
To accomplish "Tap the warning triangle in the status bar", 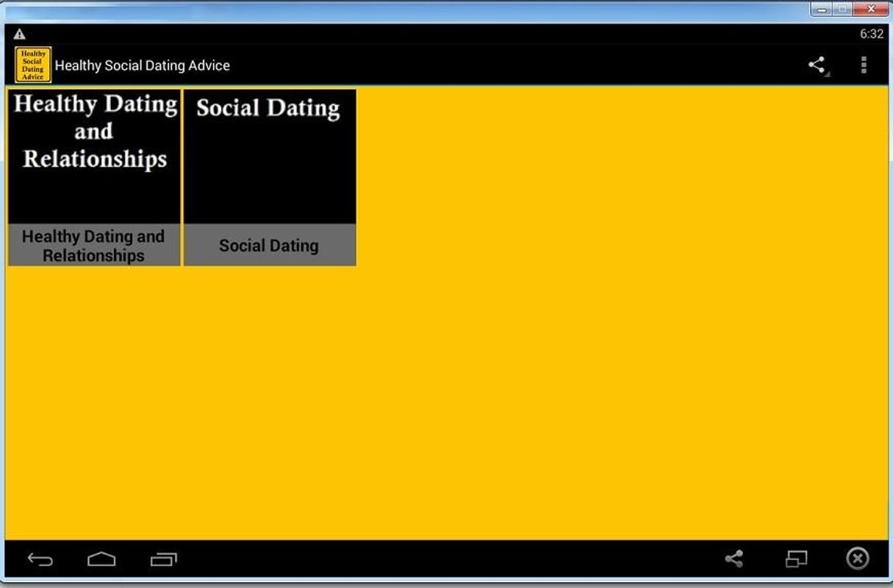I will (x=19, y=34).
